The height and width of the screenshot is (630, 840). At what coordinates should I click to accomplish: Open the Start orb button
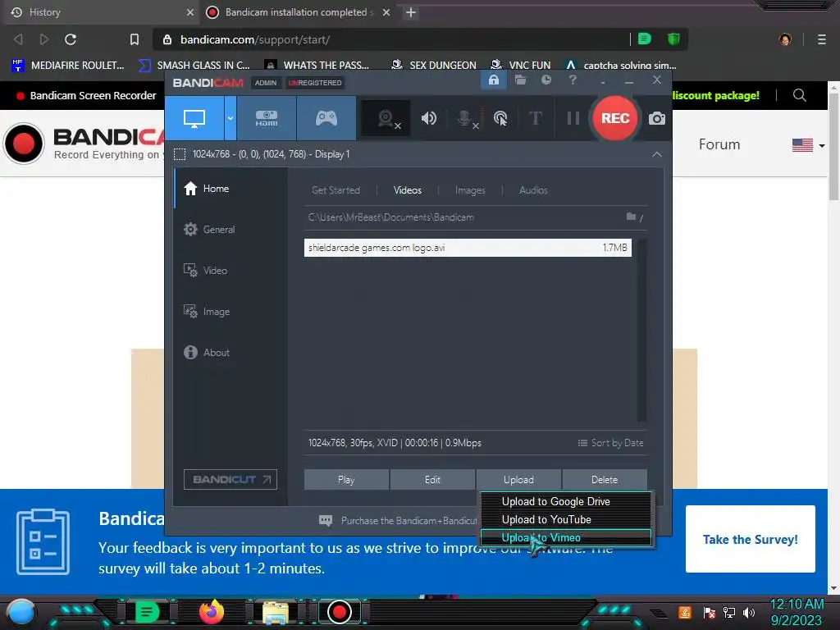click(x=21, y=612)
